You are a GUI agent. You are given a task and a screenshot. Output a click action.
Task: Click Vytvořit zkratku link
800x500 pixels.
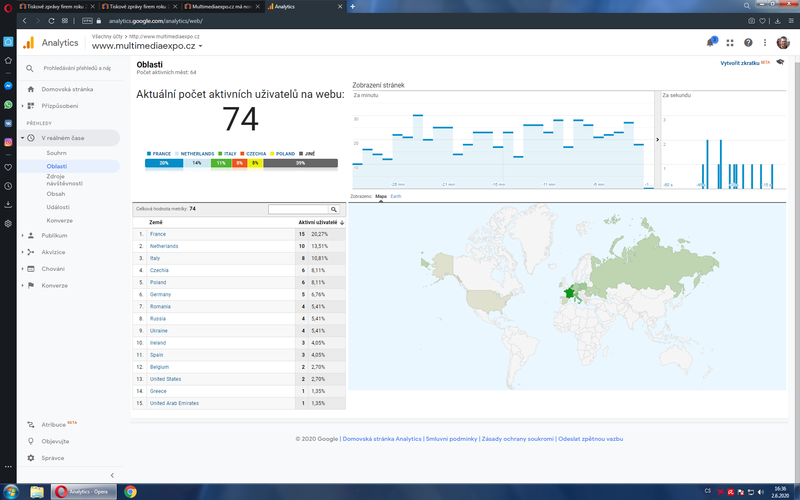(x=740, y=63)
